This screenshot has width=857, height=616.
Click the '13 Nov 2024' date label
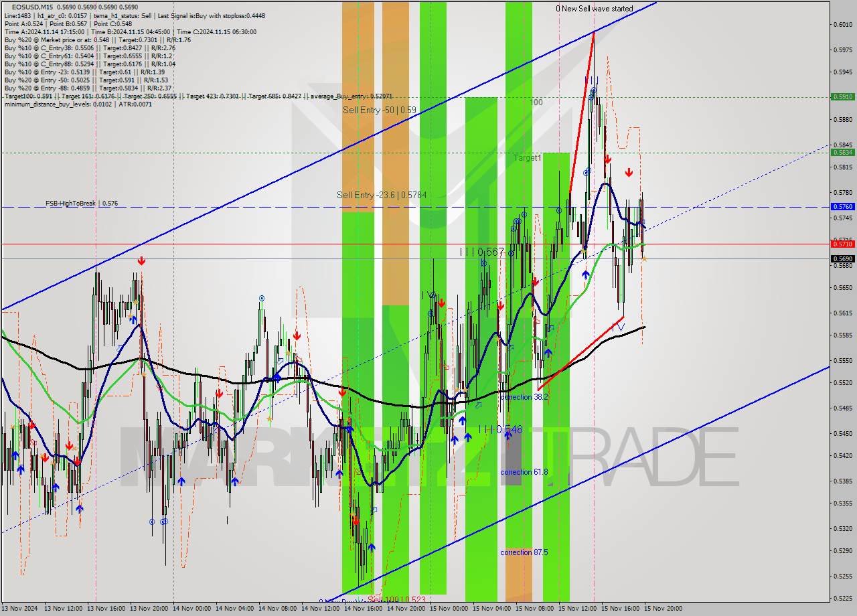point(20,609)
